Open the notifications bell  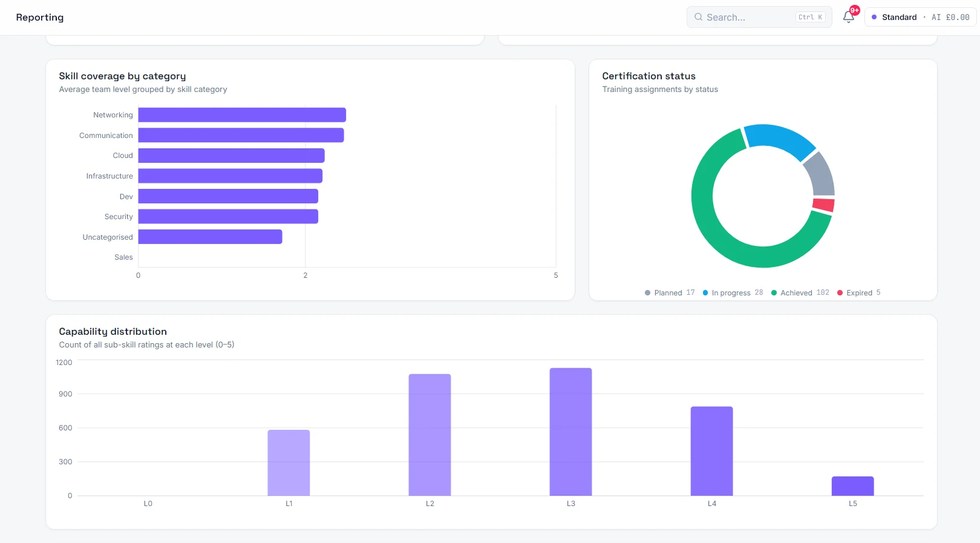pos(849,17)
